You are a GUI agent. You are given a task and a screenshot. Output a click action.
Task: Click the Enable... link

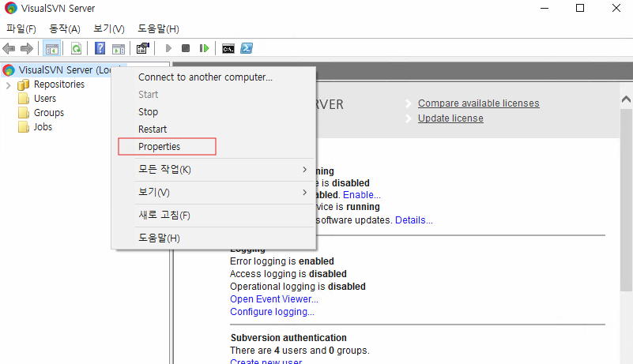tap(362, 195)
